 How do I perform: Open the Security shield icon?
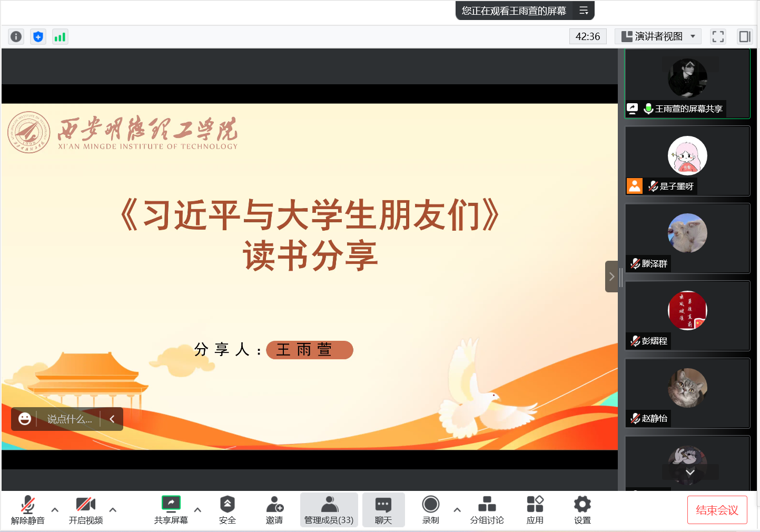pyautogui.click(x=227, y=510)
